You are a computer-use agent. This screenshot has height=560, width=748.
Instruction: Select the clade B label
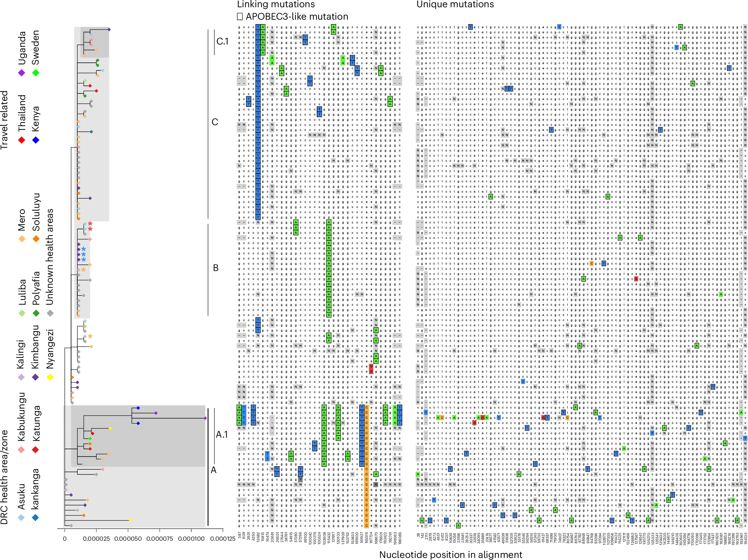[x=216, y=268]
